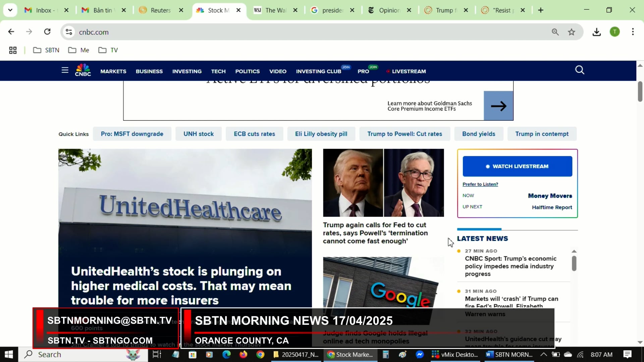Open the Prefer to Listen link
This screenshot has width=644, height=362.
(x=480, y=184)
